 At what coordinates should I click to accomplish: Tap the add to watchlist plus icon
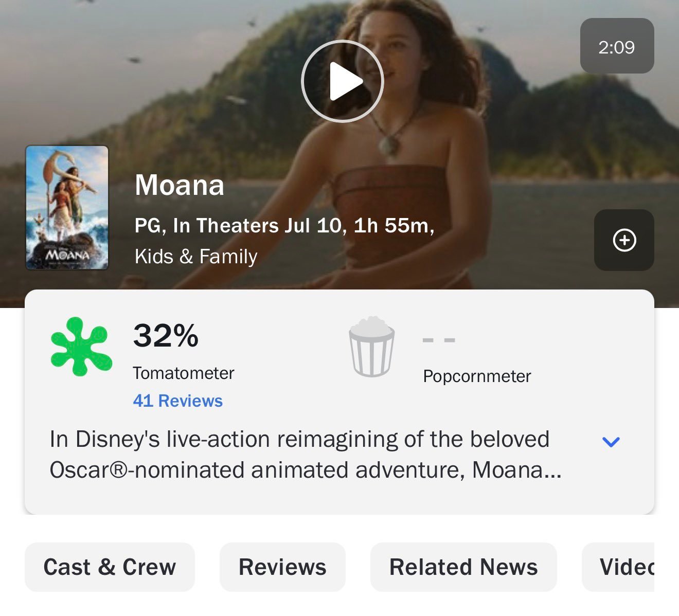pos(624,240)
